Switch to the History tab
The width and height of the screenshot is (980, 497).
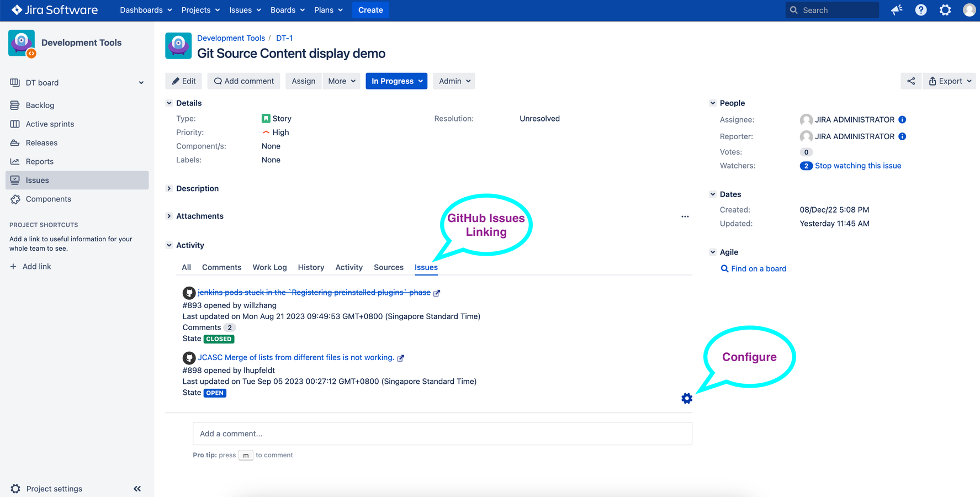[311, 267]
